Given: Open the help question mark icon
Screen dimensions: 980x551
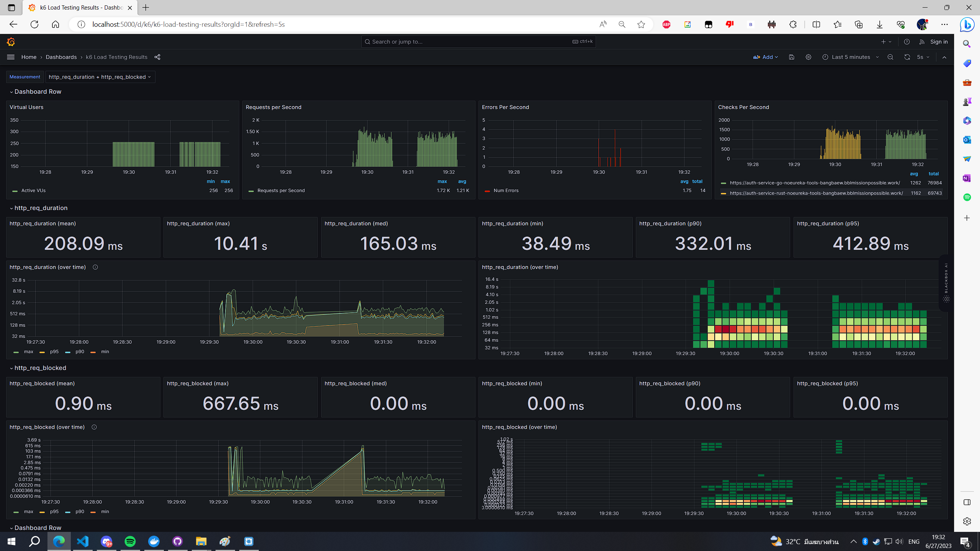Looking at the screenshot, I should coord(906,42).
